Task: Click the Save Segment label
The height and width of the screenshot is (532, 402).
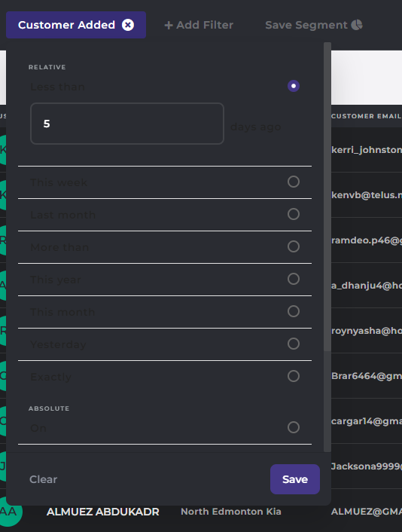Action: pos(306,25)
